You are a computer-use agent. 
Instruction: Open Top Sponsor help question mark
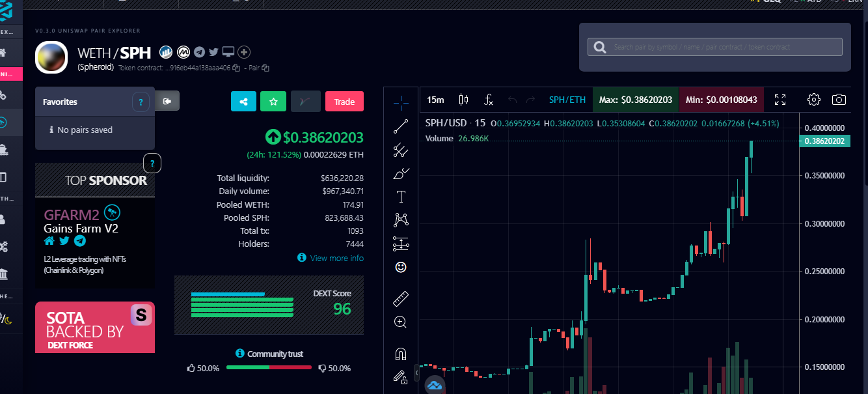tap(152, 163)
